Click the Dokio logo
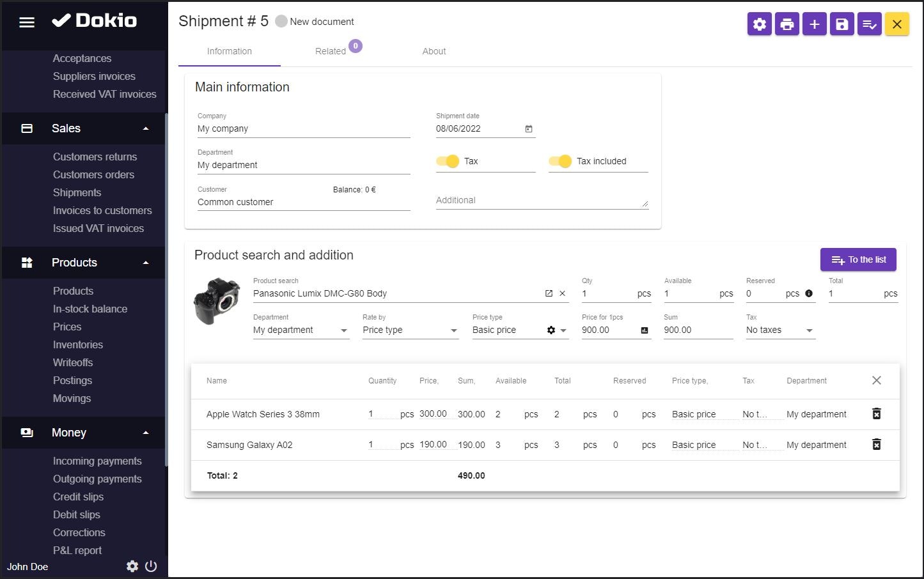 pyautogui.click(x=95, y=20)
